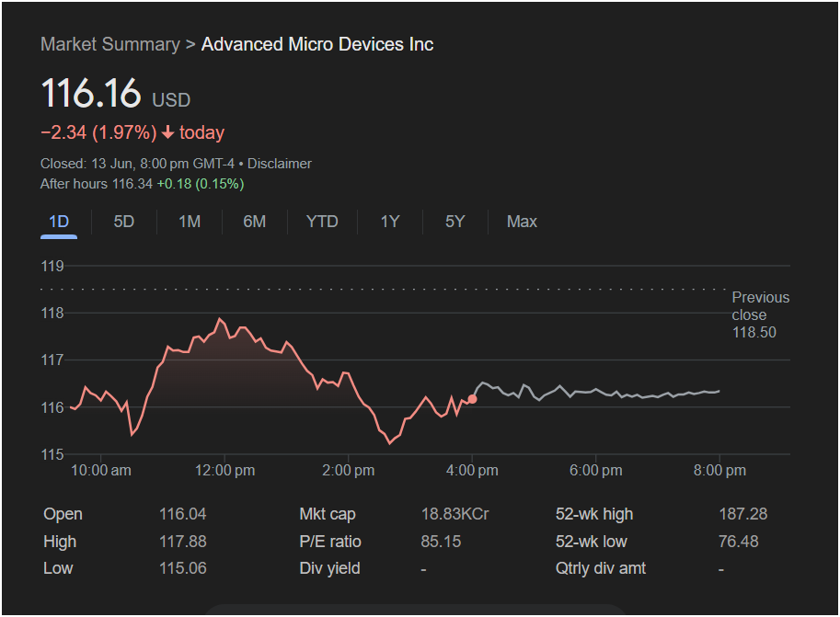Select the 5Y time range

pyautogui.click(x=455, y=222)
